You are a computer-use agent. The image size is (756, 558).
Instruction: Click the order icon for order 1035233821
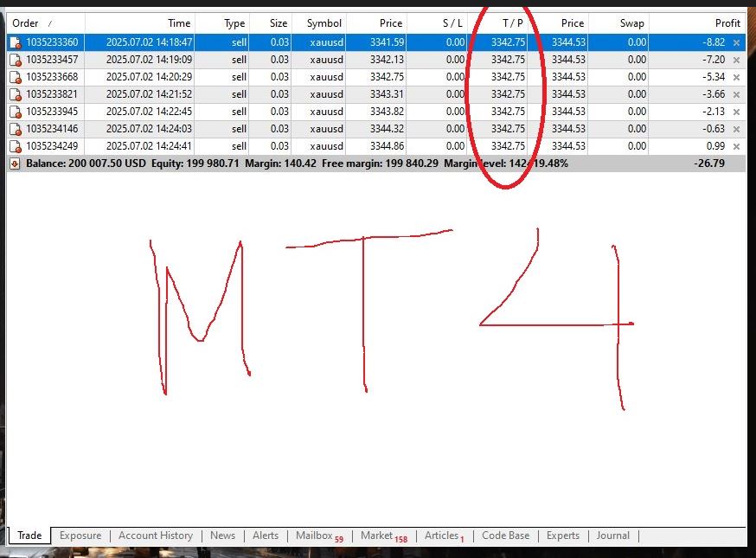tap(16, 94)
